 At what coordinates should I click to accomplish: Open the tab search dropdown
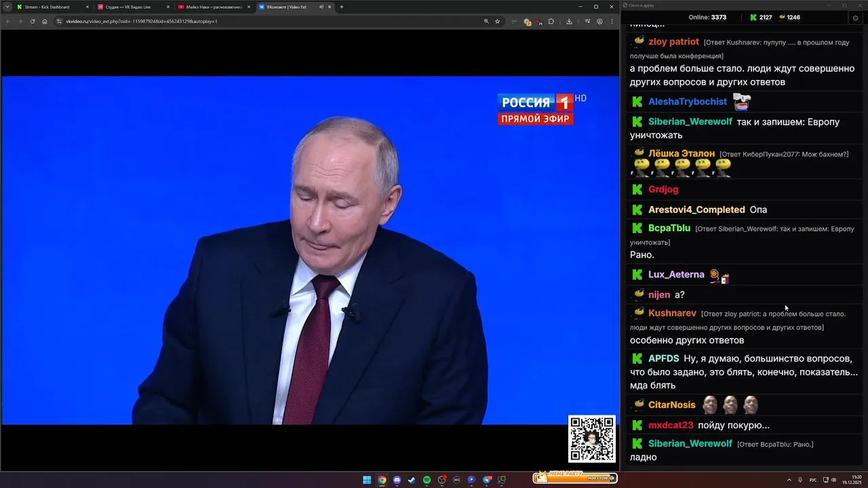pos(7,7)
